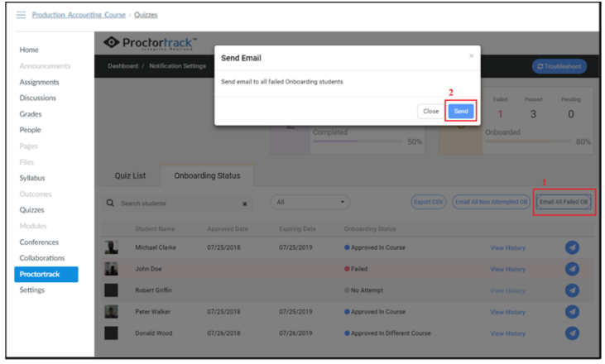Select the Onboarding Status tab
Image resolution: width=605 pixels, height=364 pixels.
pos(207,176)
